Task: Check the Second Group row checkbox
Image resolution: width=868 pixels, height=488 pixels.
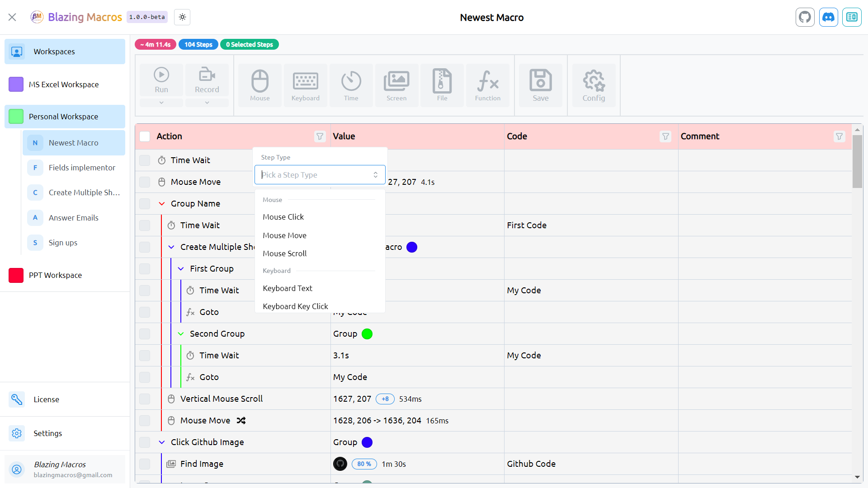Action: 145,334
